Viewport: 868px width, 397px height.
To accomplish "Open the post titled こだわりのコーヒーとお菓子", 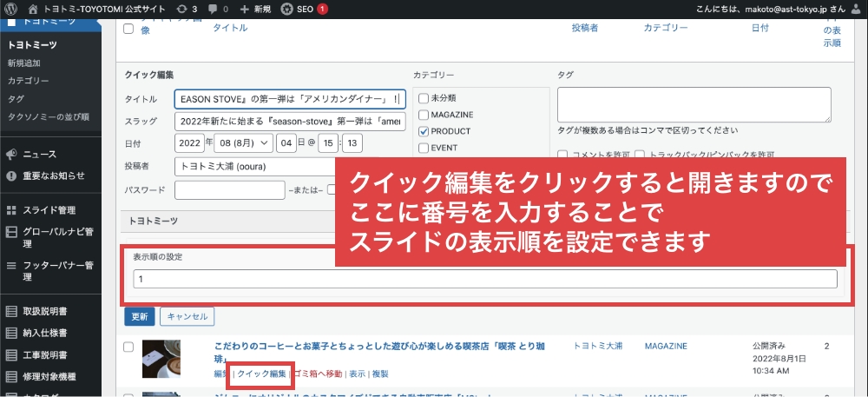I will (380, 353).
